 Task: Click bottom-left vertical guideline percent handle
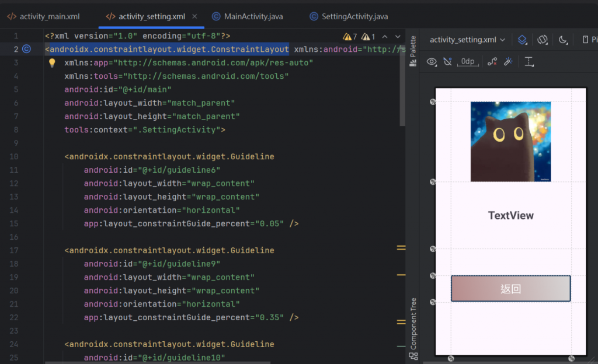click(x=451, y=358)
